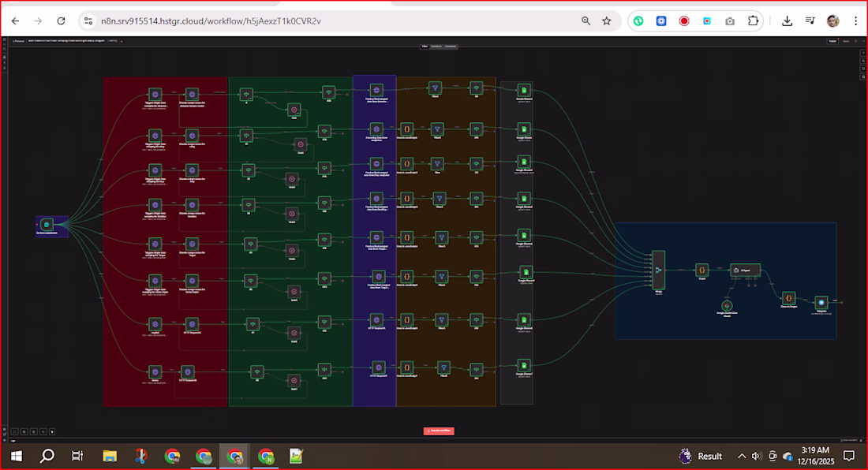This screenshot has width=868, height=470.
Task: Open the Chrome zoom magnifier icon
Action: [586, 21]
